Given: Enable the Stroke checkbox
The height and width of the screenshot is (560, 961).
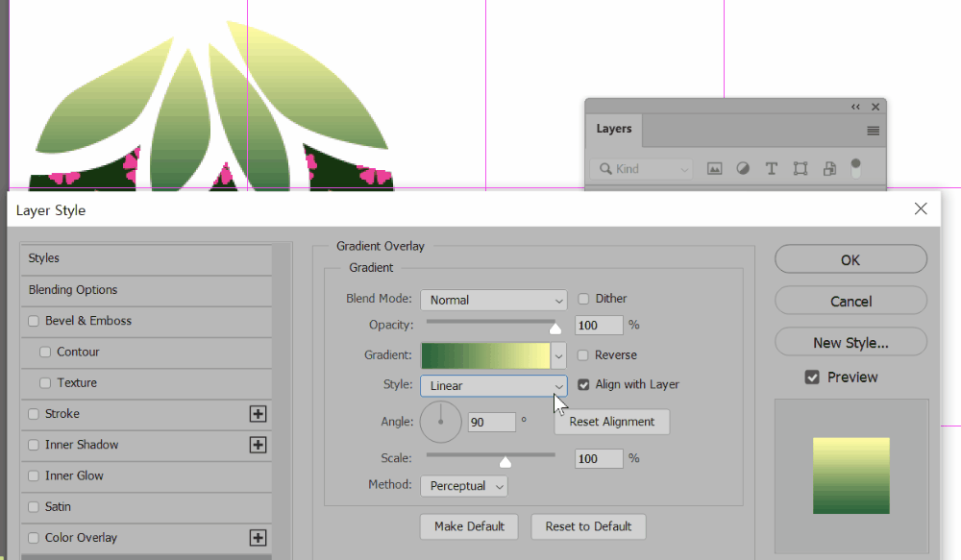Looking at the screenshot, I should click(34, 414).
